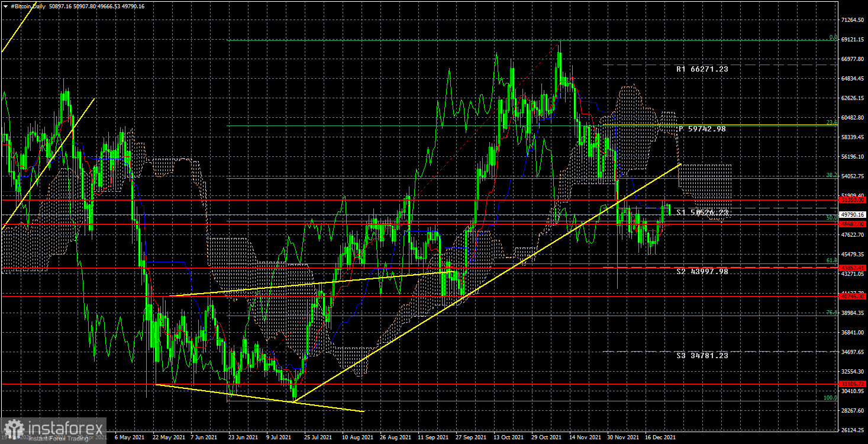The width and height of the screenshot is (868, 444).
Task: Click the 11 Sep 2021 date label
Action: 434,437
